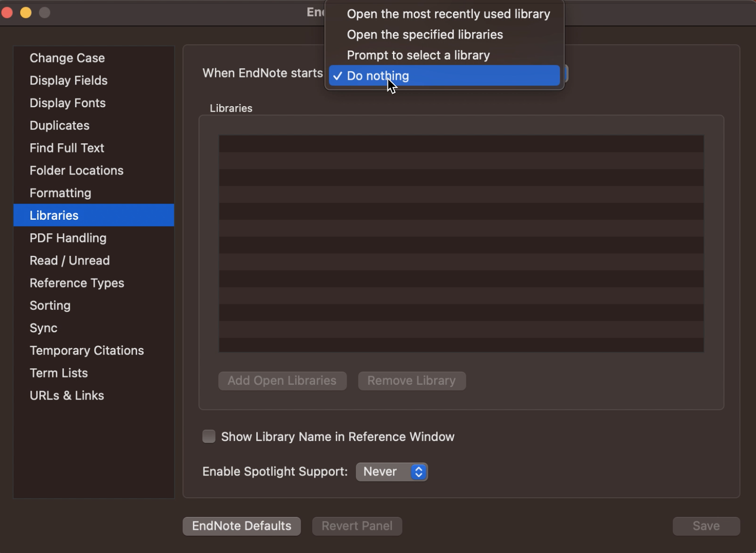Pick 'Prompt to select a library' option
The height and width of the screenshot is (553, 756).
click(418, 55)
